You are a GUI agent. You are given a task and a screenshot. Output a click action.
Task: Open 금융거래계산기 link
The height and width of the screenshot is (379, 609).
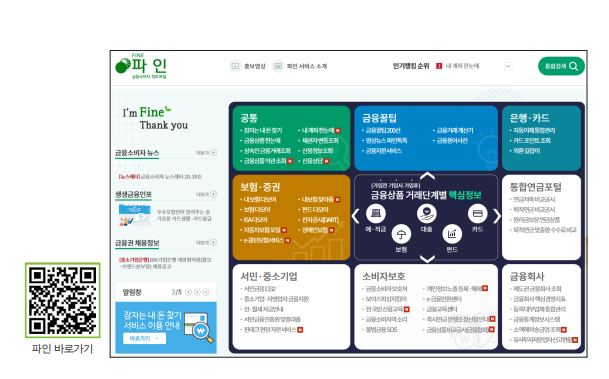pos(455,130)
